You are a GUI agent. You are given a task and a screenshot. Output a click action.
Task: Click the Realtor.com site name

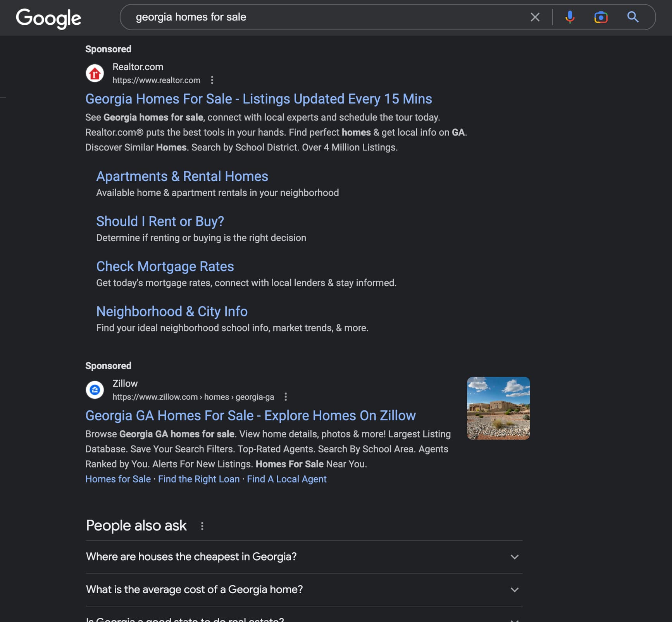pyautogui.click(x=138, y=67)
